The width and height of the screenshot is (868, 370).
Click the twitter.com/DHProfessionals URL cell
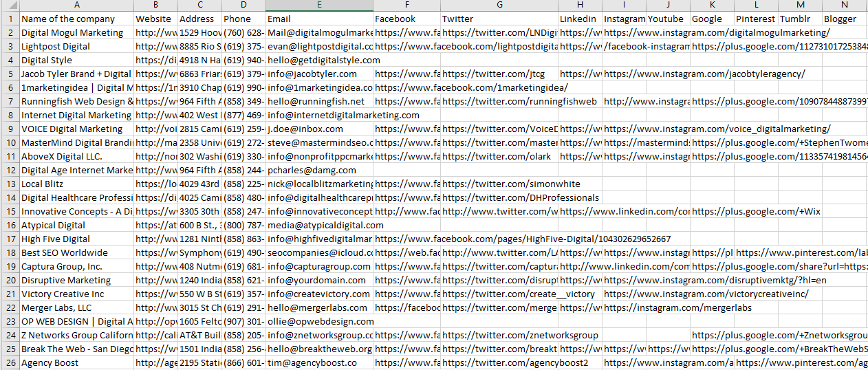pyautogui.click(x=499, y=197)
